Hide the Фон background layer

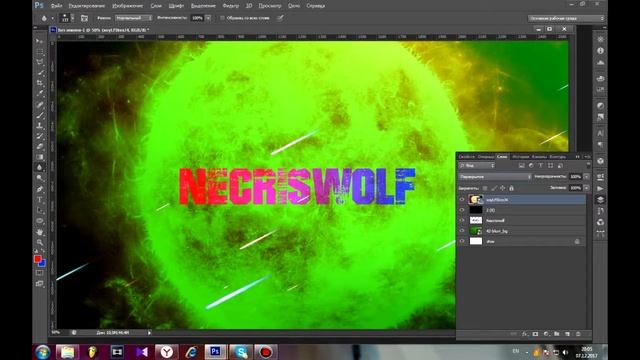462,241
